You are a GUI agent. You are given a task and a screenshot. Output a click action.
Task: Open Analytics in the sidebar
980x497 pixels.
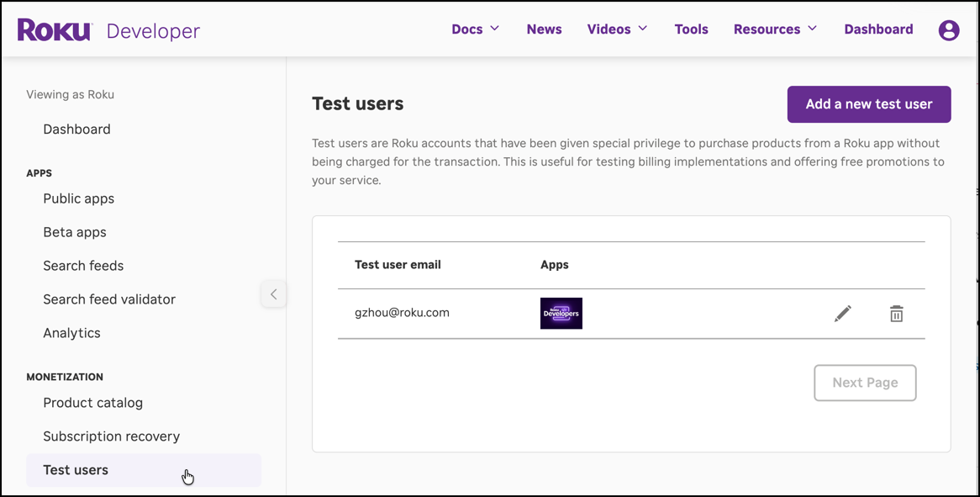click(72, 333)
